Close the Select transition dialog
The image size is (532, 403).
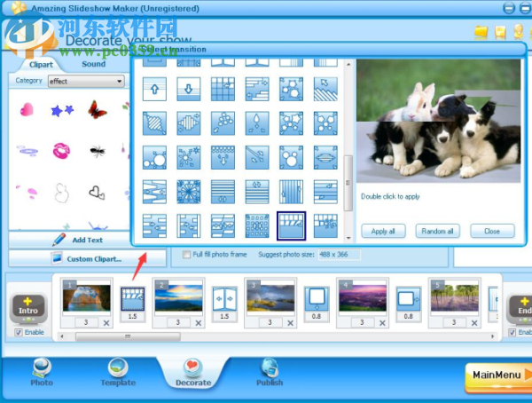pyautogui.click(x=492, y=232)
